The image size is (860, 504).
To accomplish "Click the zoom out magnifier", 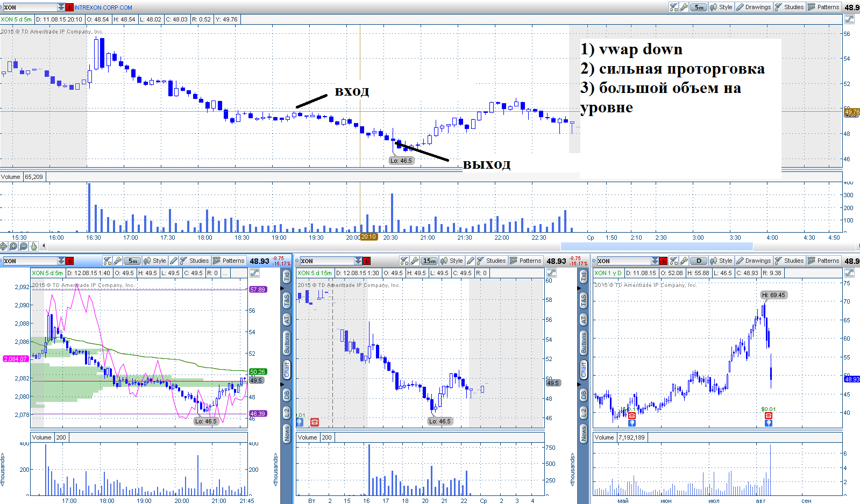I will click(x=23, y=246).
